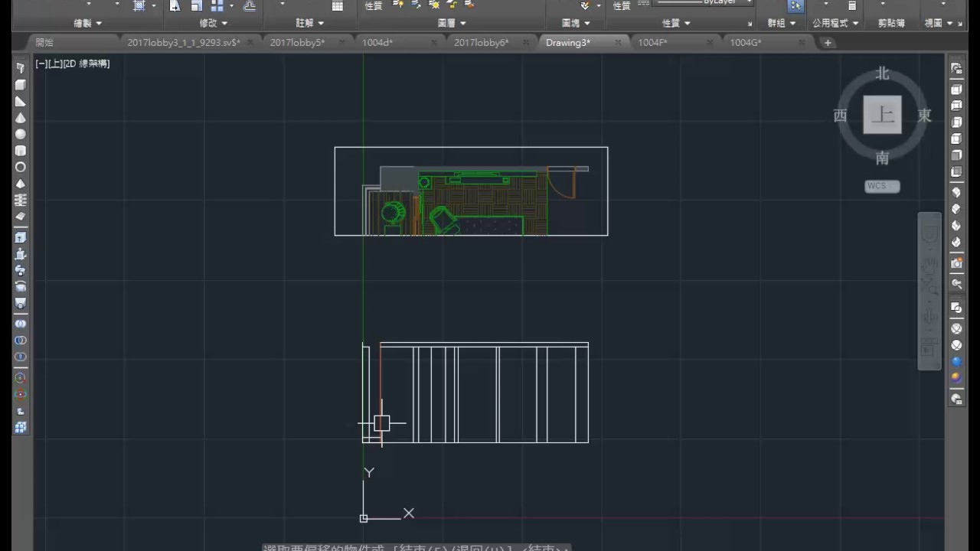Click the 上 (Top) face of ViewCube
Screen dimensions: 980x551
[882, 115]
